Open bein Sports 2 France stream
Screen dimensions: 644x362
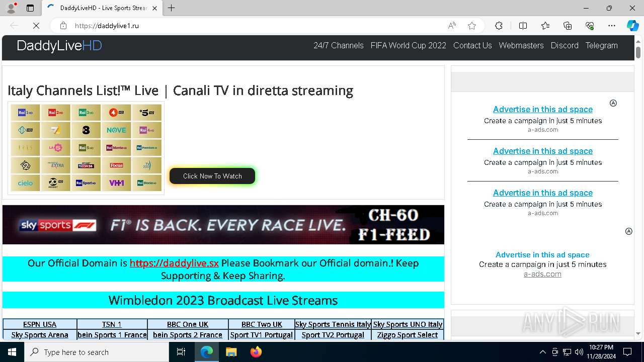point(188,335)
